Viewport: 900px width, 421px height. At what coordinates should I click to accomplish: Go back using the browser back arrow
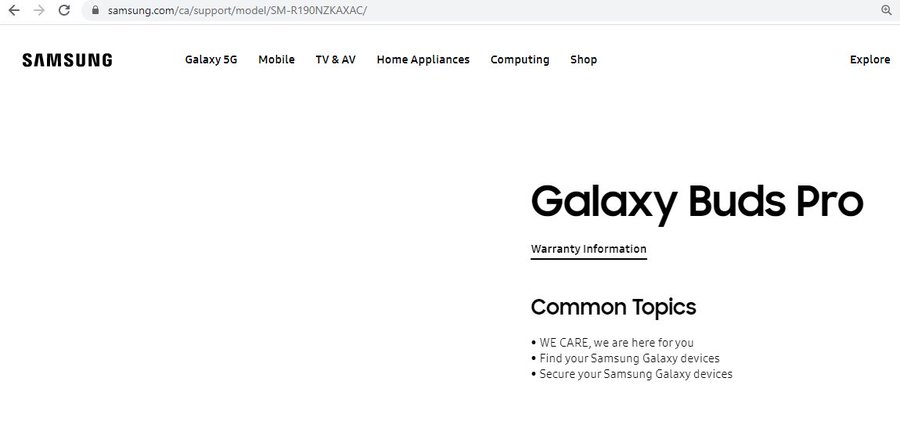14,10
